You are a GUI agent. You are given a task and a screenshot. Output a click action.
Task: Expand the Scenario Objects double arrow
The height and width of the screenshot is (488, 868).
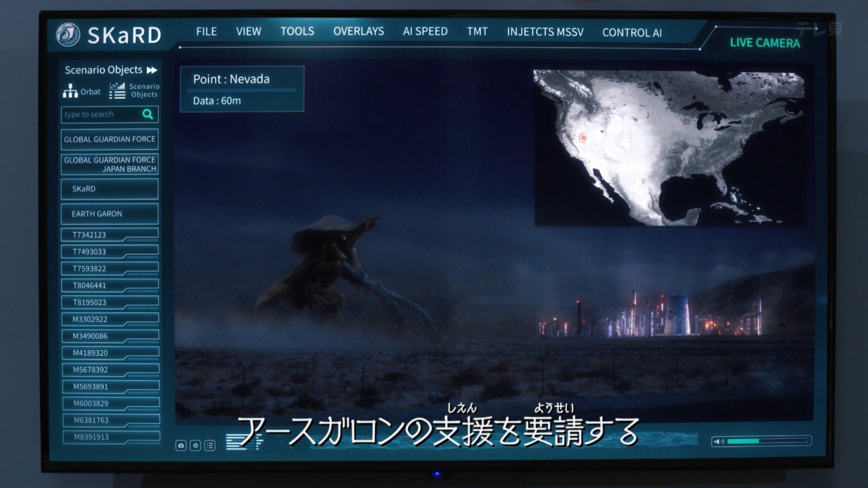point(152,70)
